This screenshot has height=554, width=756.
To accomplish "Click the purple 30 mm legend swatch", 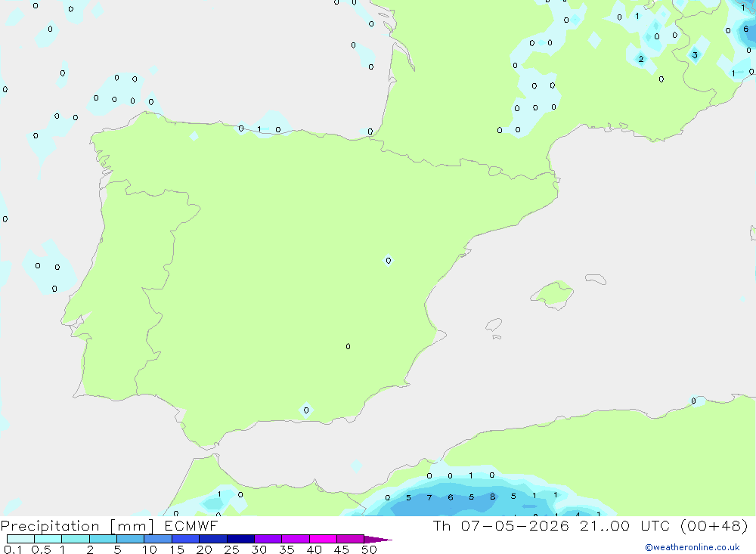I will tap(268, 539).
